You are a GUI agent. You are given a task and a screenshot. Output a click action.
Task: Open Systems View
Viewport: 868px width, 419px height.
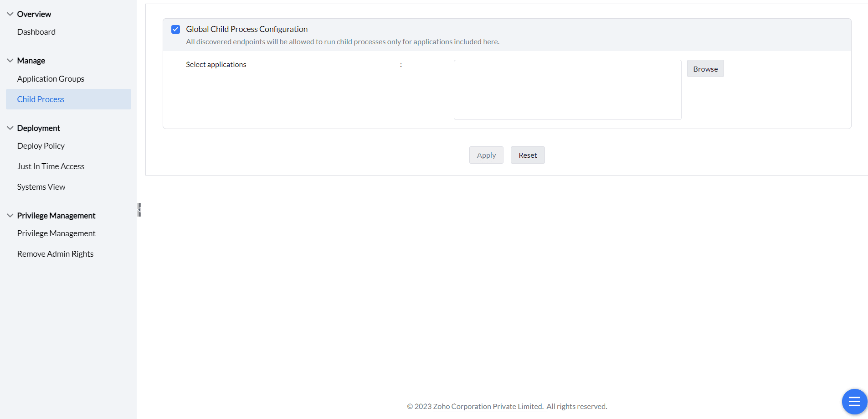41,187
